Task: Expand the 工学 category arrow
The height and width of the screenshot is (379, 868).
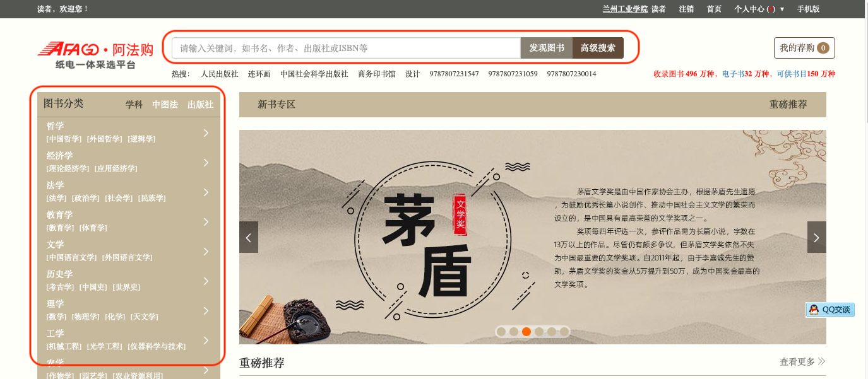Action: pyautogui.click(x=206, y=340)
